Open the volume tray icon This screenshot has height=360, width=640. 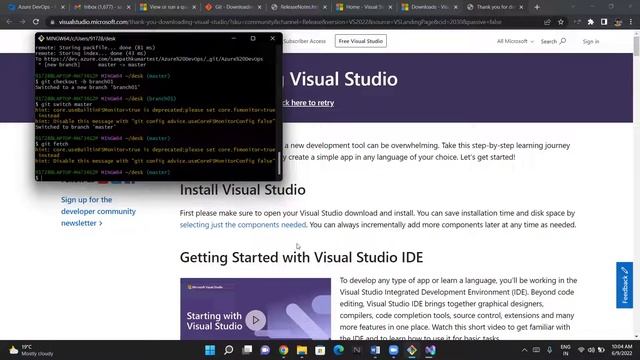591,350
